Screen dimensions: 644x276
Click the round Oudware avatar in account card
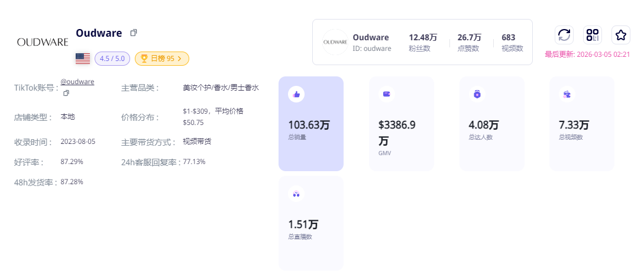tap(335, 42)
